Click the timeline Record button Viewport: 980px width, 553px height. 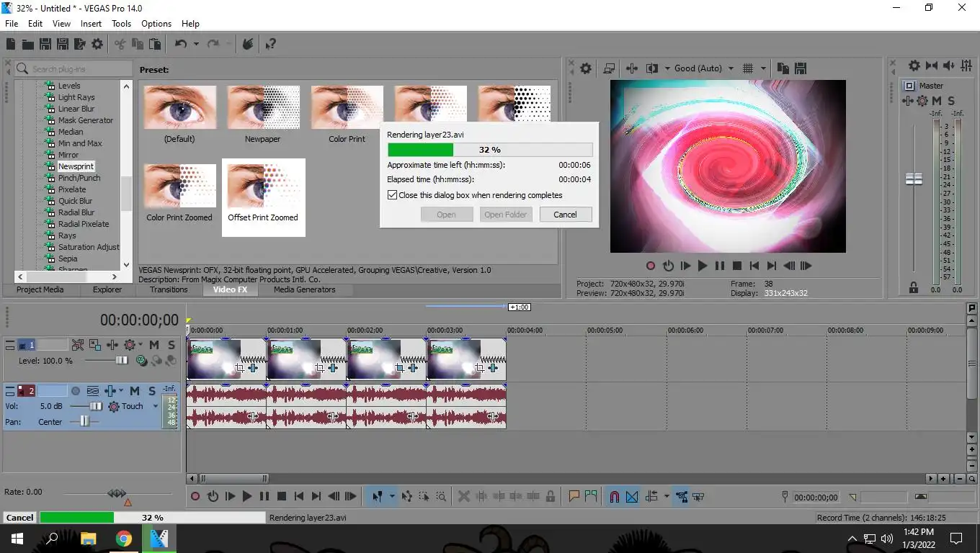[195, 496]
